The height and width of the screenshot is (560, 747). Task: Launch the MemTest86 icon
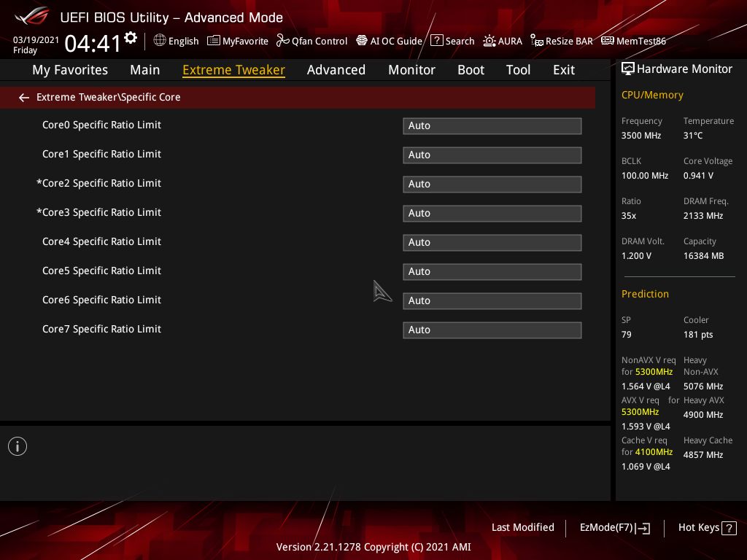tap(608, 41)
